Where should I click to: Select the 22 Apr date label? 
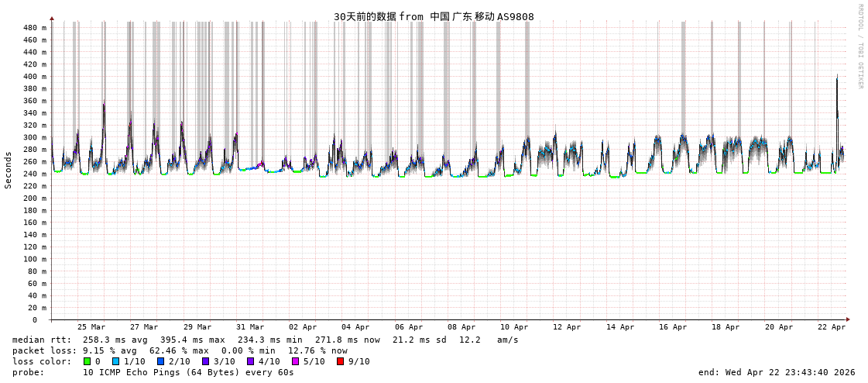(x=832, y=327)
